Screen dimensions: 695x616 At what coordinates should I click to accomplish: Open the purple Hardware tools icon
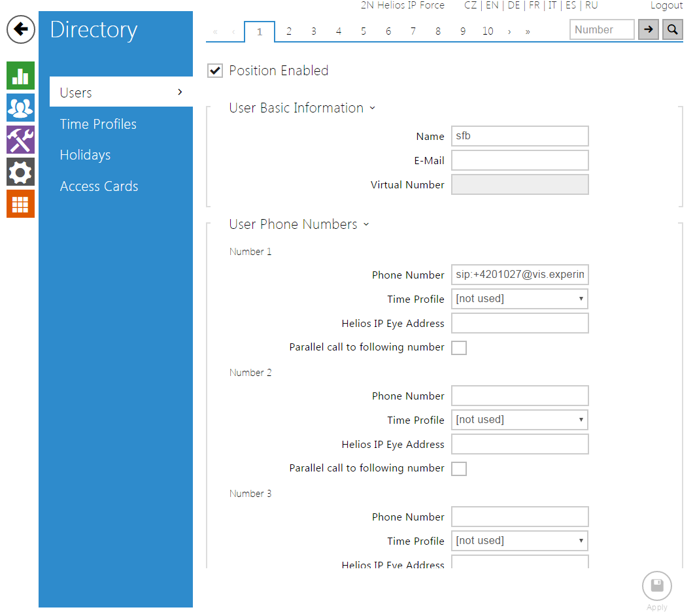tap(20, 140)
